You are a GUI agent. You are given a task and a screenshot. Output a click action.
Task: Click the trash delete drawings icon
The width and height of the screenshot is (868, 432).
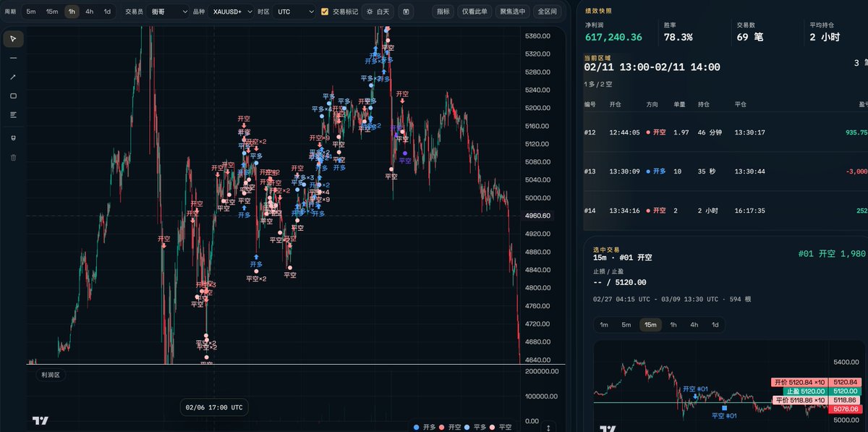click(13, 157)
